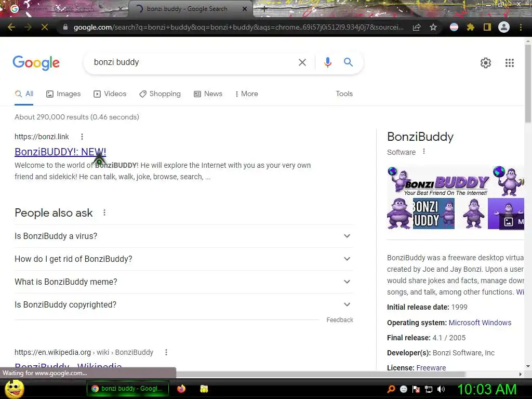Launch Firefox from the taskbar
532x399 pixels.
click(181, 389)
